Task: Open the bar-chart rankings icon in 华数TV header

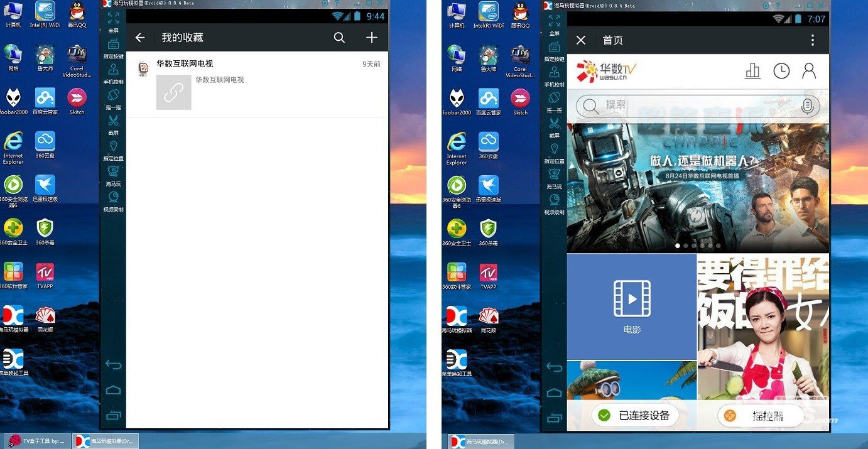Action: [752, 71]
